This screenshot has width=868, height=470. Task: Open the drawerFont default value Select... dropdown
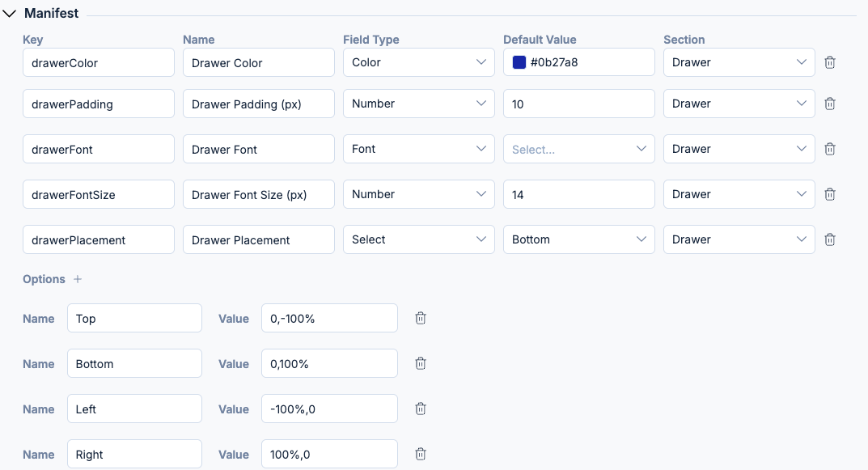tap(579, 149)
